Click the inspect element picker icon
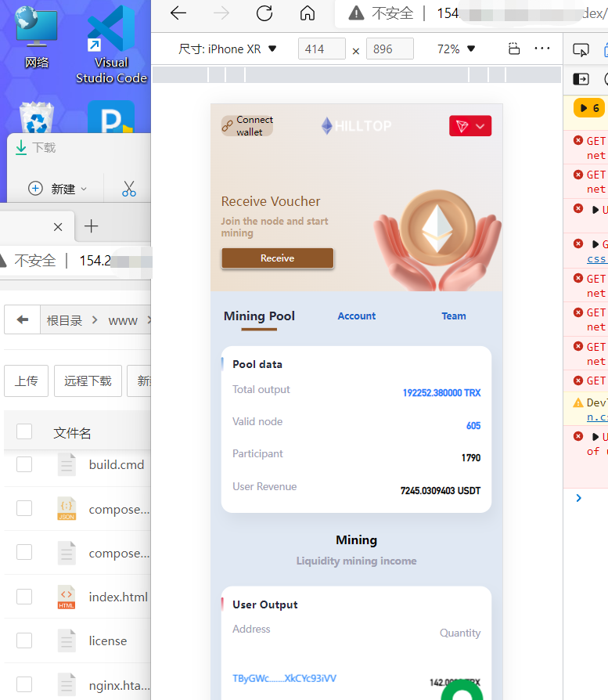The image size is (608, 700). pyautogui.click(x=581, y=49)
